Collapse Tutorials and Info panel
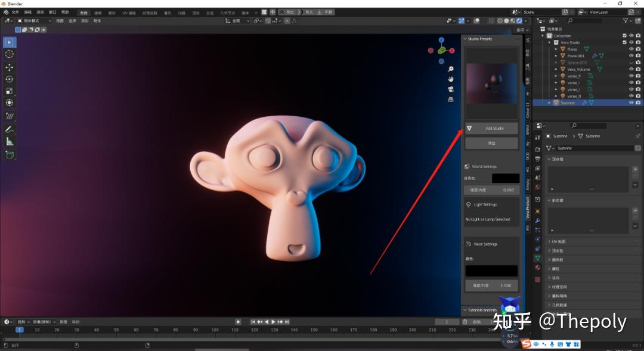 pos(465,310)
